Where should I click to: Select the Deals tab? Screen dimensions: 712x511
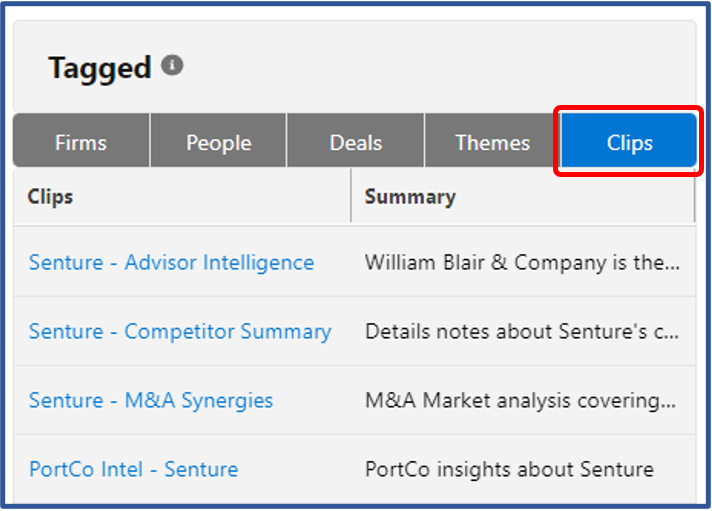356,140
